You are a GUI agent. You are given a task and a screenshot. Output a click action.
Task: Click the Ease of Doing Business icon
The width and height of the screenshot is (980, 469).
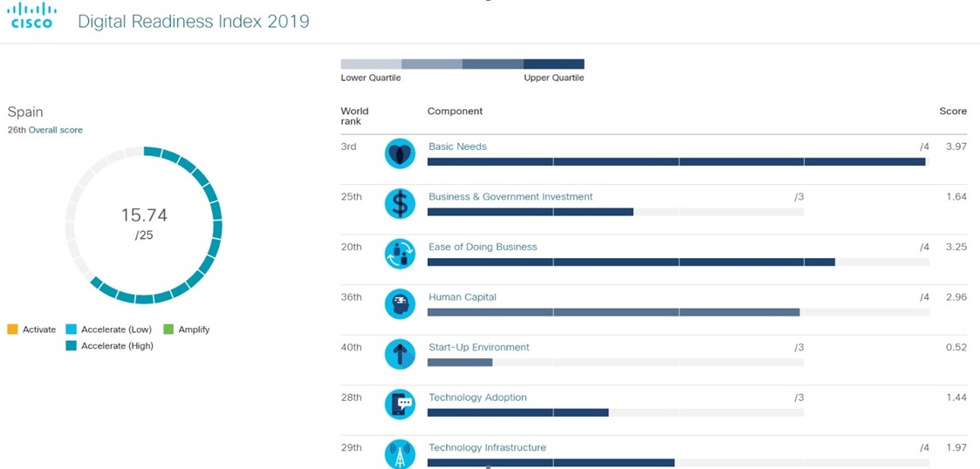[x=400, y=254]
